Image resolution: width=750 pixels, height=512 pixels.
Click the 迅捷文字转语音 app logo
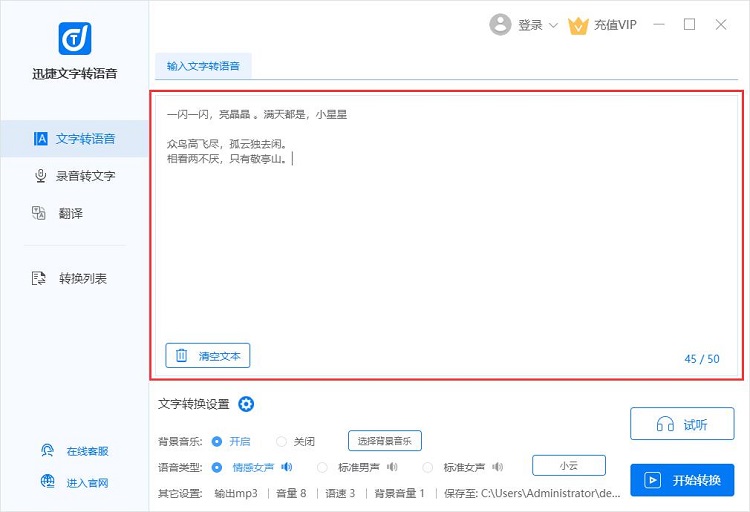click(75, 38)
